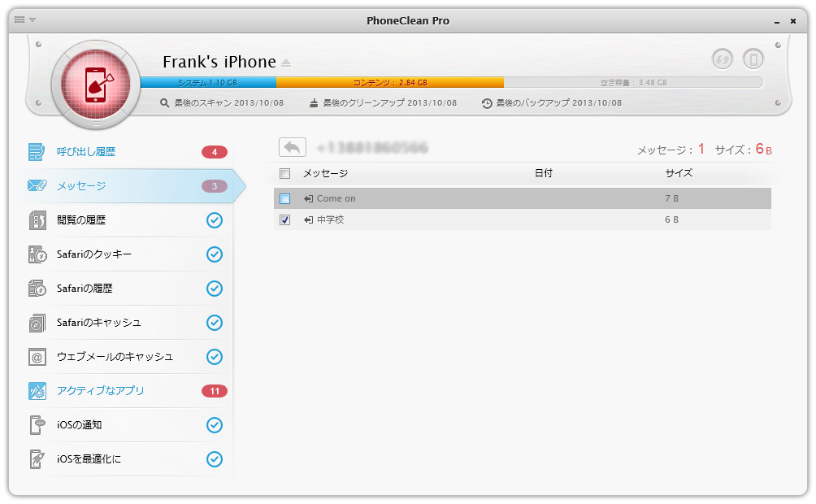This screenshot has width=816, height=504.
Task: Minimize the PhoneClean Pro window
Action: [x=777, y=21]
